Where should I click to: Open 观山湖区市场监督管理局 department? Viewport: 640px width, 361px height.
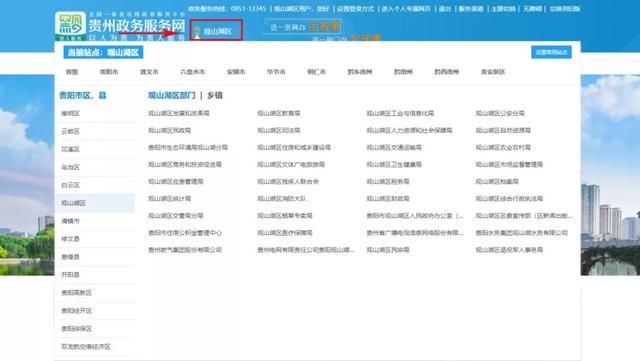(x=509, y=165)
